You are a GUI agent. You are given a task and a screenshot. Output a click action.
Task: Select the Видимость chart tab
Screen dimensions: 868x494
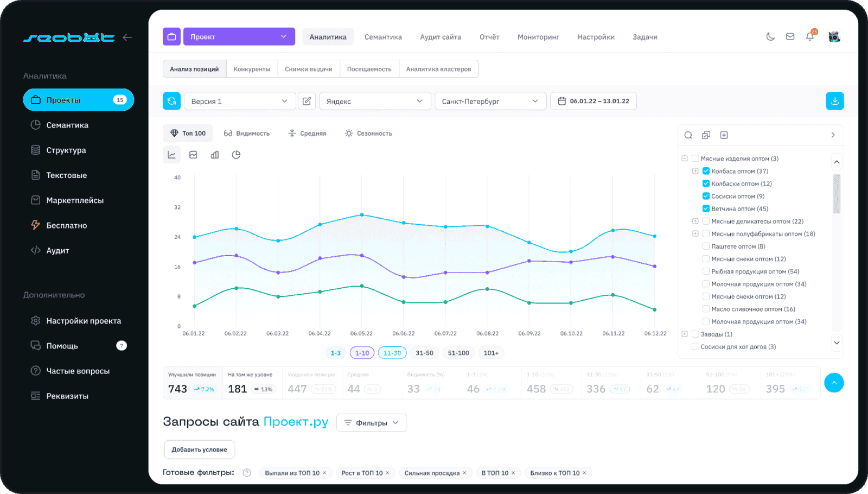tap(247, 133)
